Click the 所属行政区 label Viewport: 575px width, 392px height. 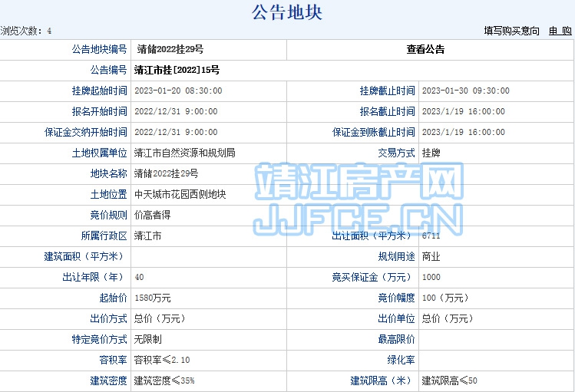point(104,236)
